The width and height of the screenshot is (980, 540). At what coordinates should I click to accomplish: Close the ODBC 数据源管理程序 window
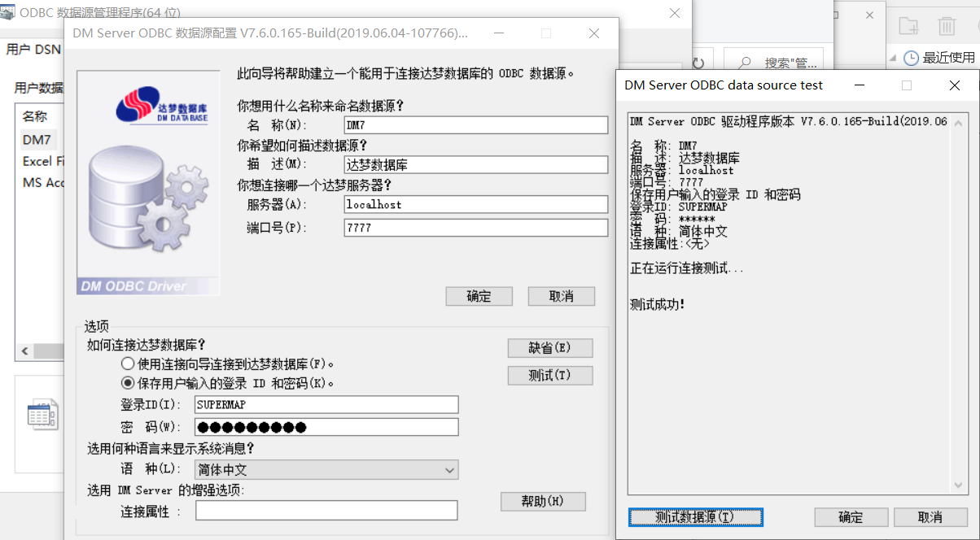tap(675, 13)
